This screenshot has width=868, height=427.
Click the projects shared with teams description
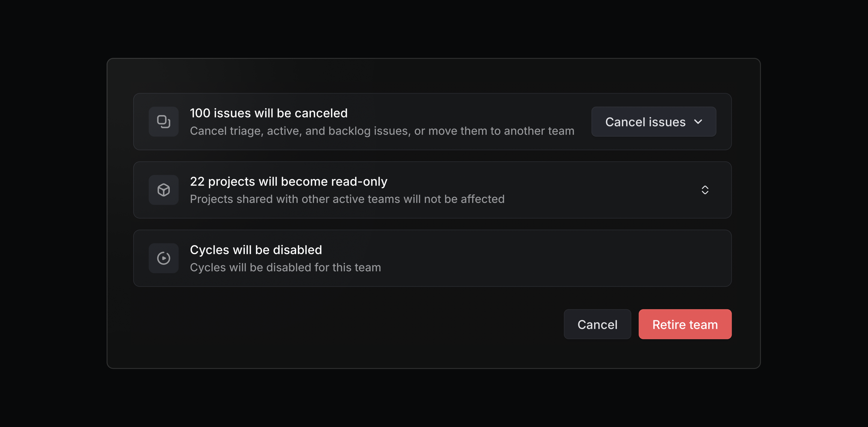pos(347,199)
